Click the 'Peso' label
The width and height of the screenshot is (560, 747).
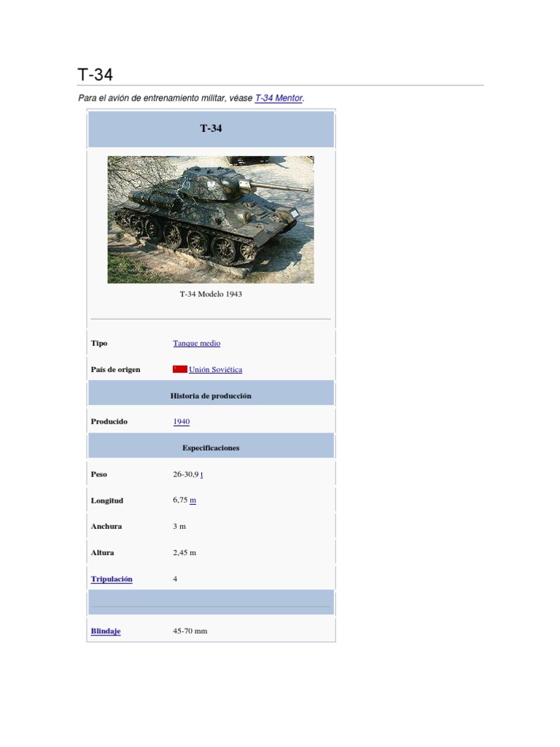99,474
